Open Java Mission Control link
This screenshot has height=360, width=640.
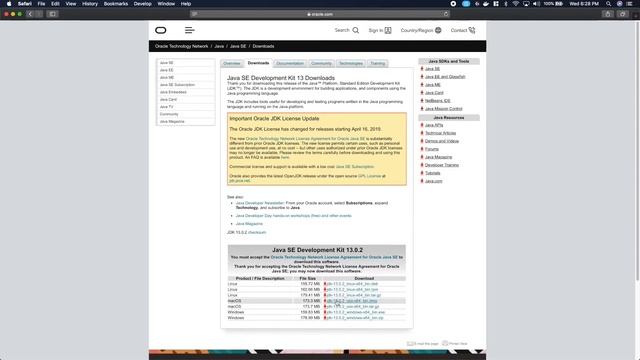point(444,109)
